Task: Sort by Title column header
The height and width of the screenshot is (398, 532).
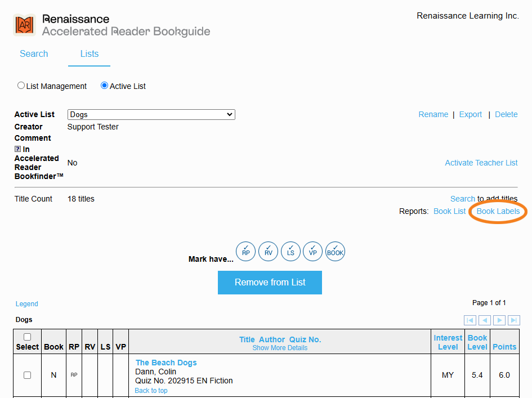Action: tap(247, 339)
